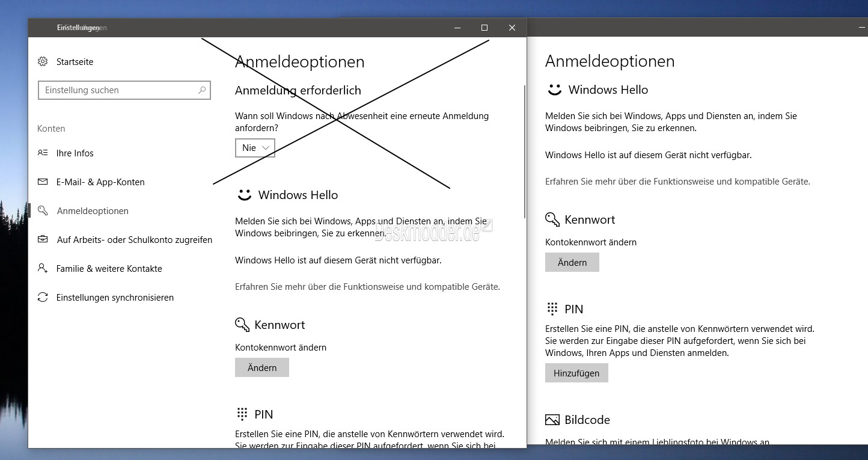
Task: Click Kontokennwort ändern text in front window
Action: tap(281, 347)
